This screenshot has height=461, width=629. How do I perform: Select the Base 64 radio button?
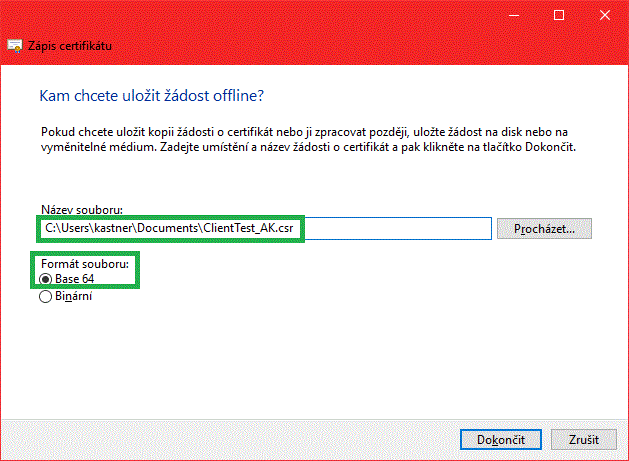click(46, 279)
